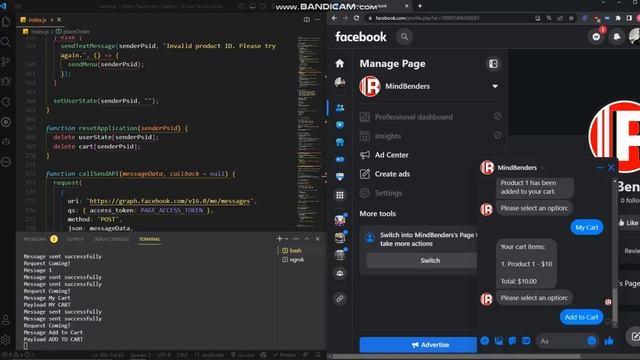Minimize the MindBenders chat window

click(600, 167)
